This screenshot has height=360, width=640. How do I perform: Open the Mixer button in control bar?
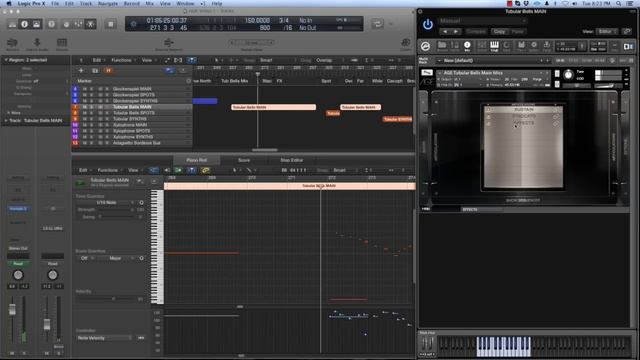pos(78,24)
